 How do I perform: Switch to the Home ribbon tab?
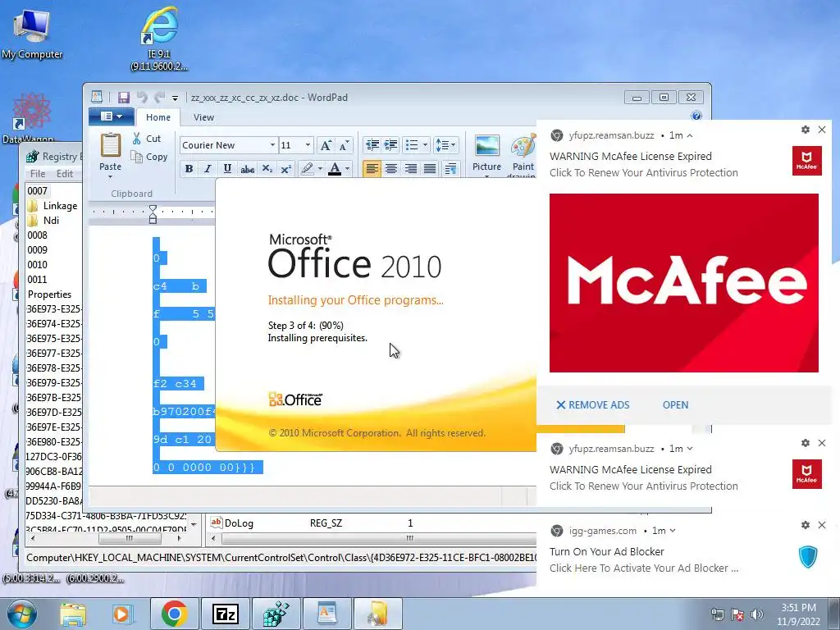[158, 117]
